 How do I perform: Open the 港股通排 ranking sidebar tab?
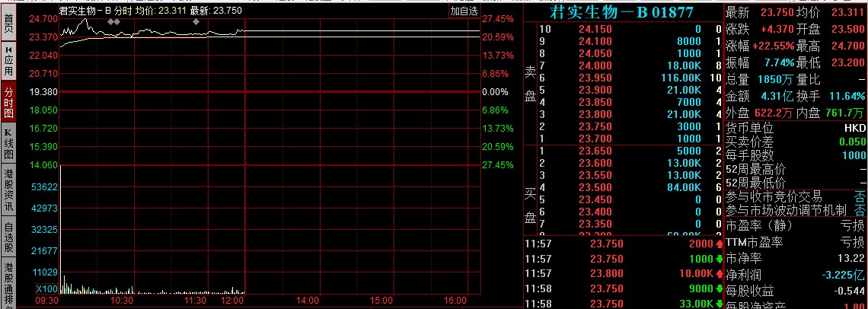(8, 283)
